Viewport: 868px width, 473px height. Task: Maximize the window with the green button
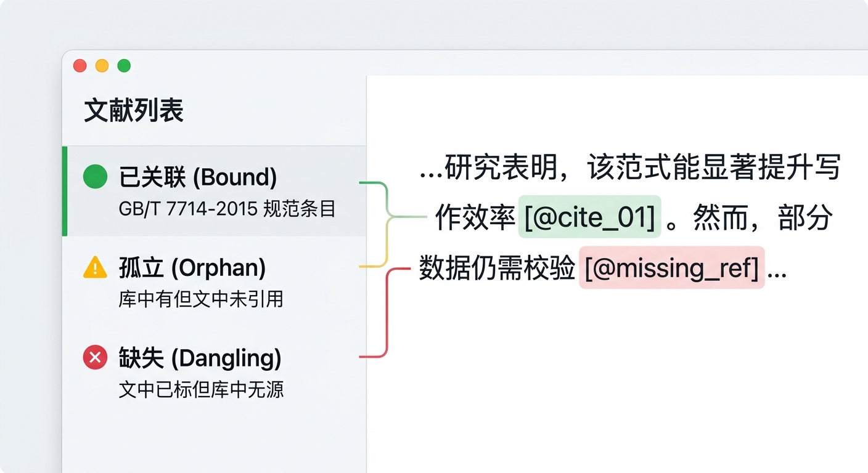pyautogui.click(x=125, y=66)
